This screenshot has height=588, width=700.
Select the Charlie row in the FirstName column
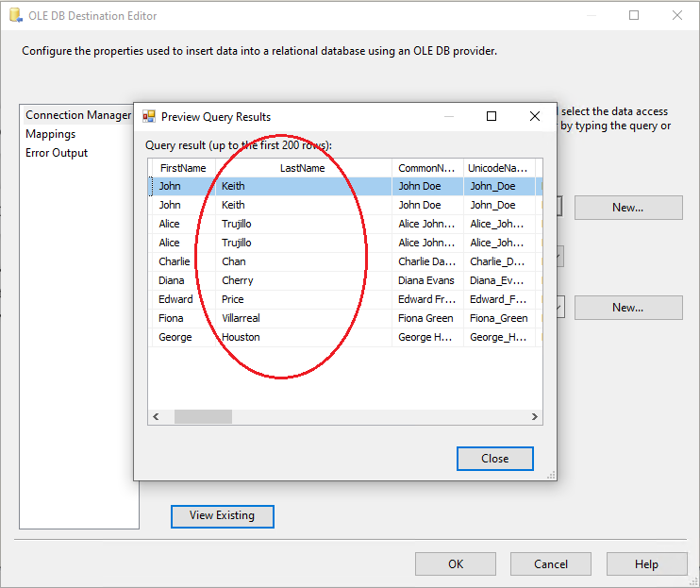click(x=174, y=261)
